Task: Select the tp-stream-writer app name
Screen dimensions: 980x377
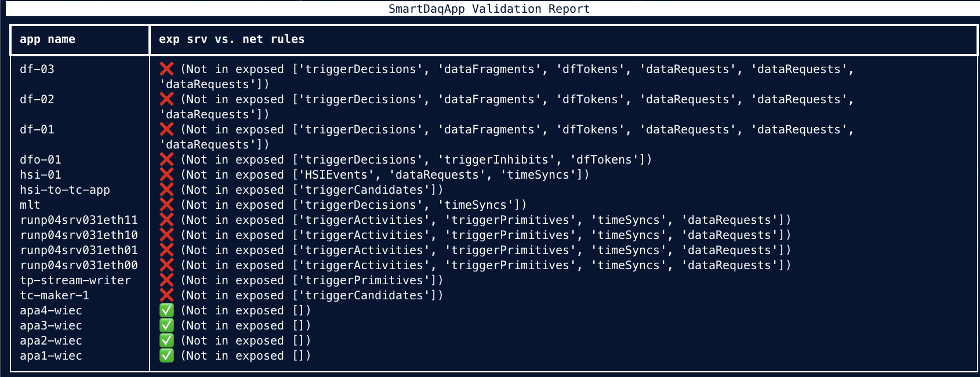Action: coord(75,280)
